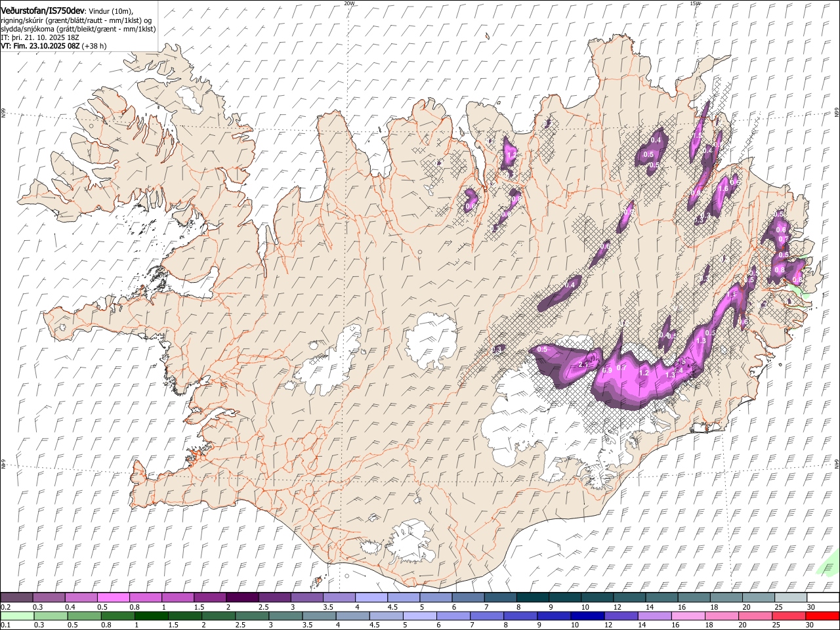Click the '(+38 h)' forecast offset text
Screen dimensions: 840x630
pyautogui.click(x=94, y=46)
